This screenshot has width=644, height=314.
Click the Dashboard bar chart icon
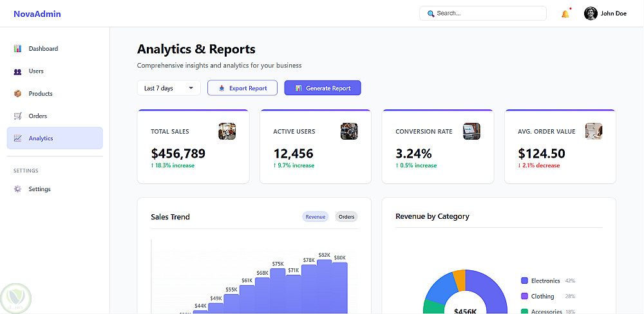click(17, 48)
